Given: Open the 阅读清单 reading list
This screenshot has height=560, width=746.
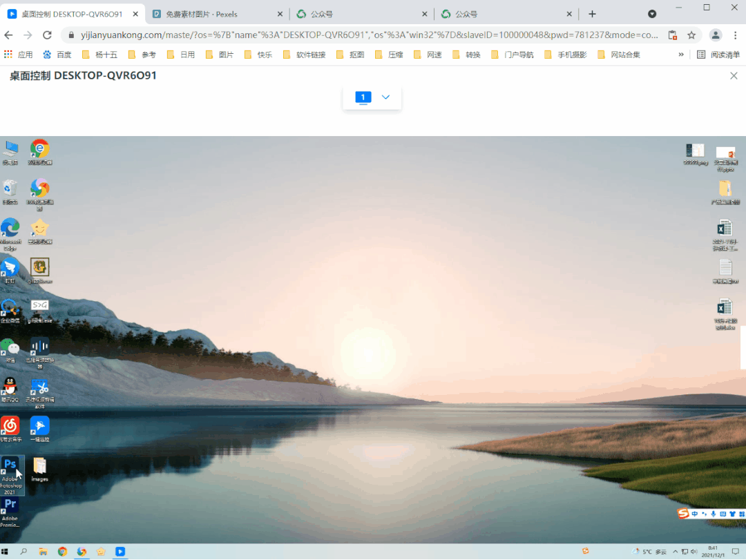Looking at the screenshot, I should [718, 55].
